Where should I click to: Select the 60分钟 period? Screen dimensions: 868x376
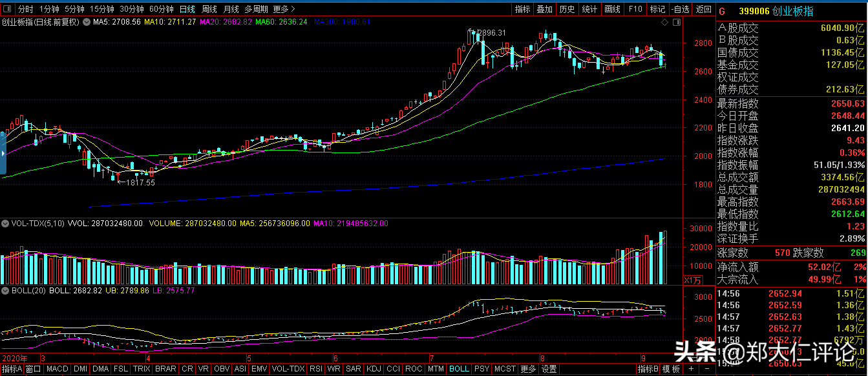[x=162, y=9]
